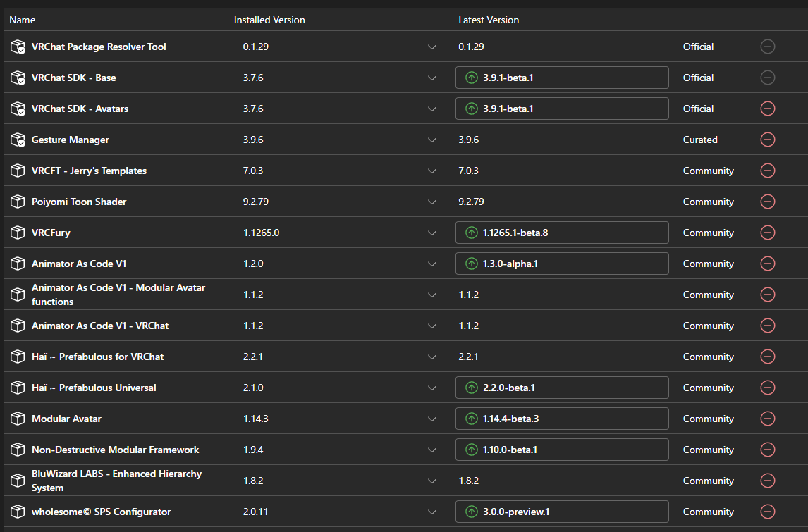The height and width of the screenshot is (532, 808).
Task: Remove Non-Destructive Modular Framework package
Action: (x=767, y=450)
